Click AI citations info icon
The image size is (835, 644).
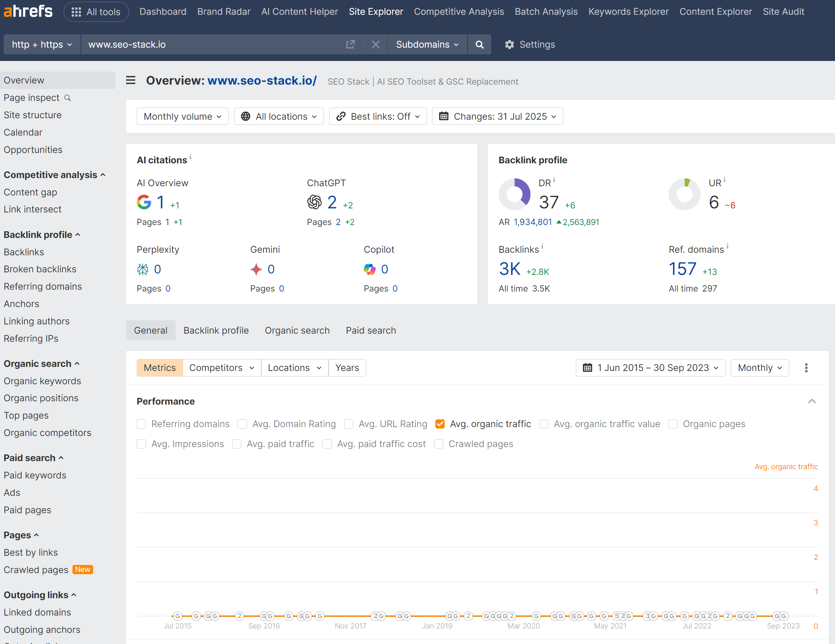(x=190, y=156)
